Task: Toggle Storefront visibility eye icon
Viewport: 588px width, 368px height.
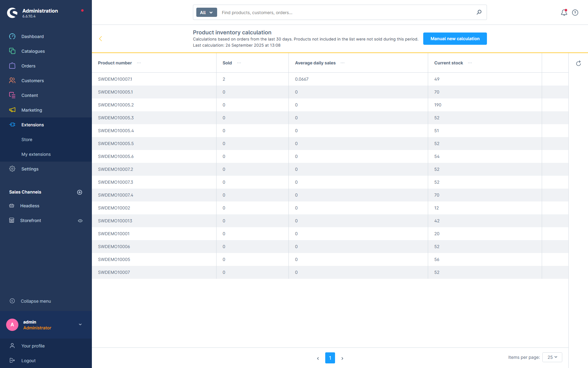Action: coord(80,221)
